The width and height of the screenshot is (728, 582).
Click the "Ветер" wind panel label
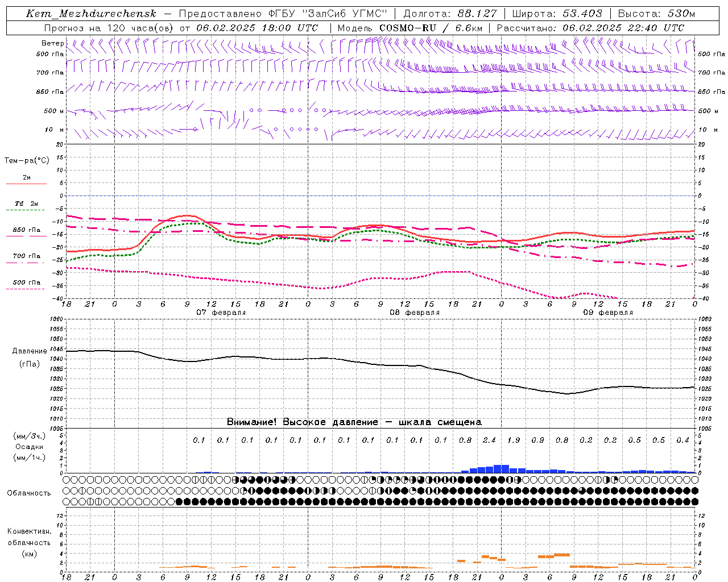[52, 43]
